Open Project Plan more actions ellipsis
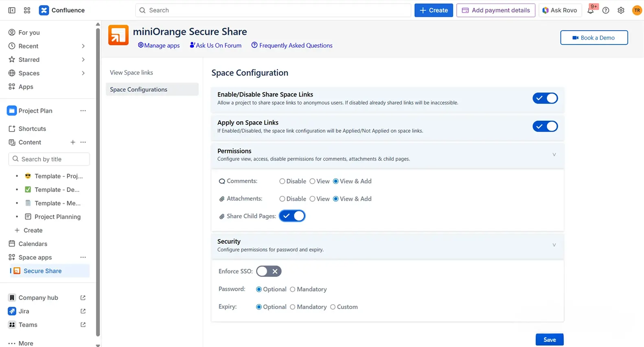This screenshot has width=644, height=347. [83, 111]
